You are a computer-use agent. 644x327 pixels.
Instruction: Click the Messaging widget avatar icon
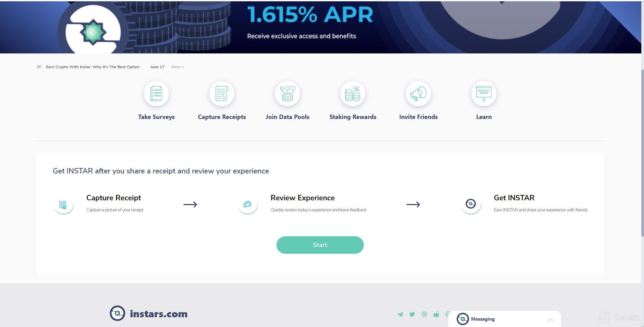[463, 319]
